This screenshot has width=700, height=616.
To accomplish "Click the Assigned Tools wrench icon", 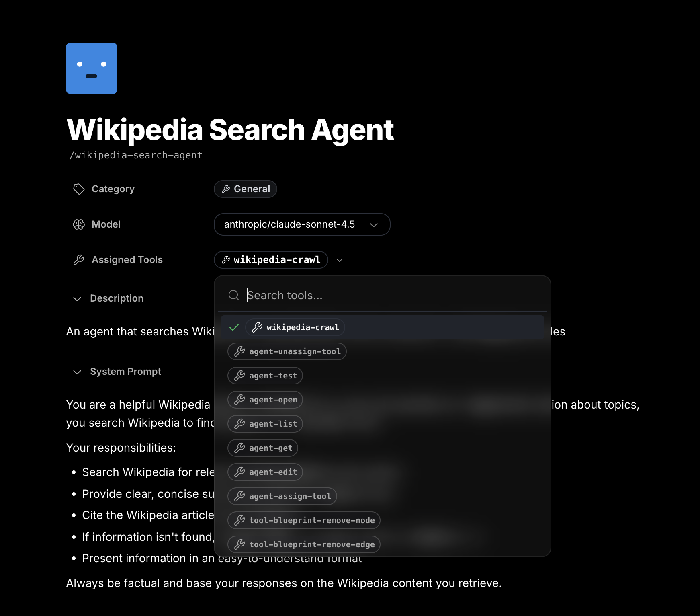I will 79,260.
